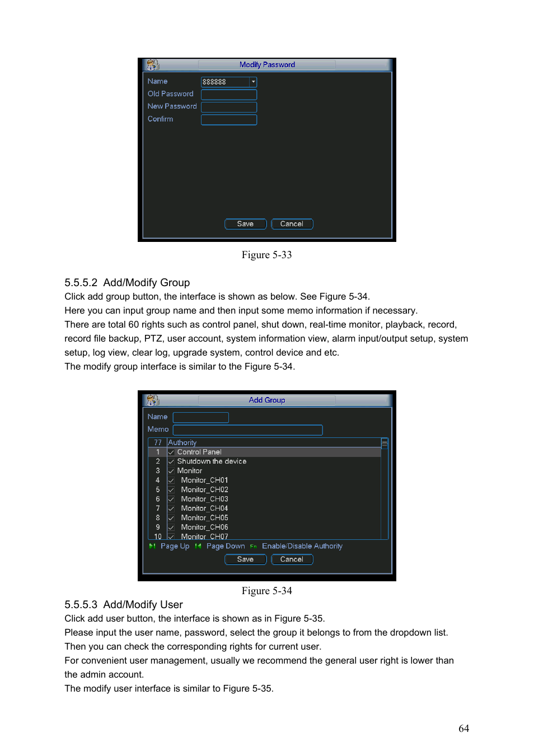The height and width of the screenshot is (756, 534).
Task: Cancel the Add Group dialog
Action: coord(292,559)
